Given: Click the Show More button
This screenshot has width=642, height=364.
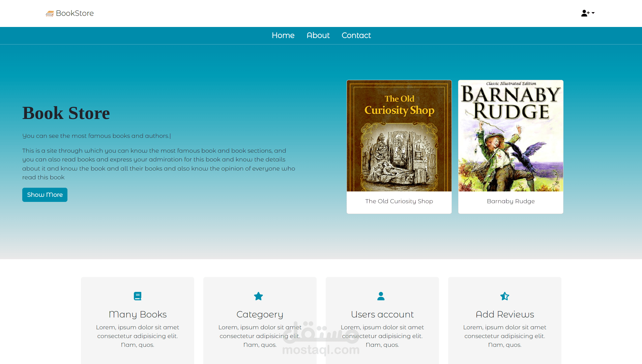Looking at the screenshot, I should [45, 195].
